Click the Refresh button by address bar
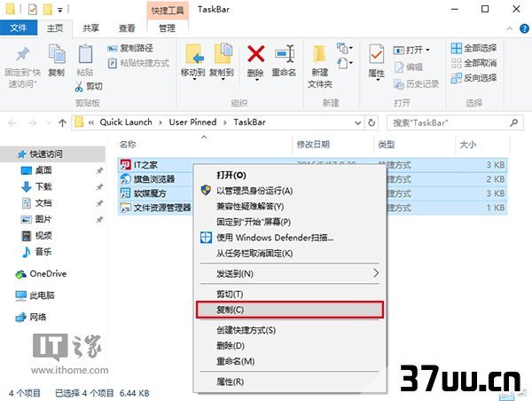 point(372,122)
